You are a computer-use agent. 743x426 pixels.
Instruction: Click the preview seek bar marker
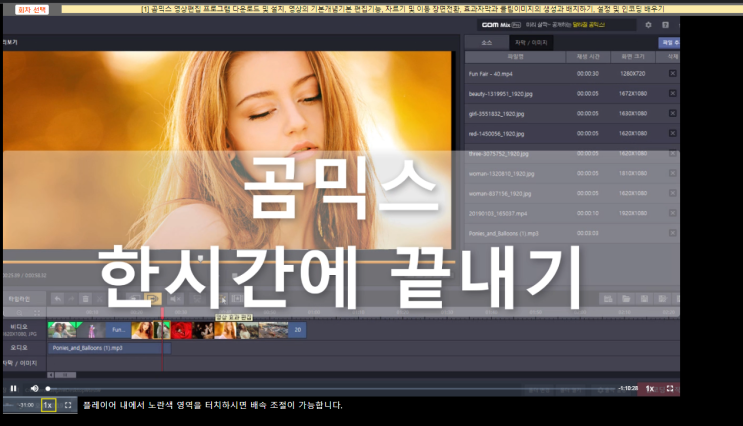click(x=200, y=258)
